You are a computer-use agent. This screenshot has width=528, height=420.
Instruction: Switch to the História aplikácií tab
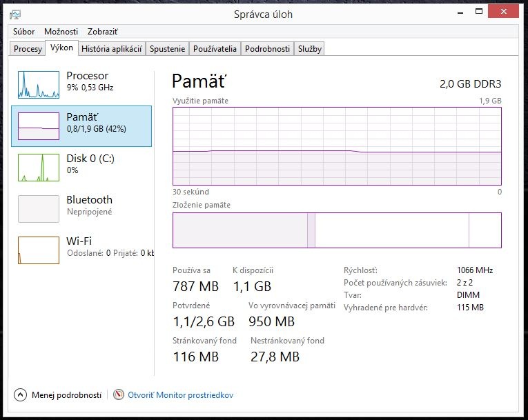pyautogui.click(x=111, y=49)
